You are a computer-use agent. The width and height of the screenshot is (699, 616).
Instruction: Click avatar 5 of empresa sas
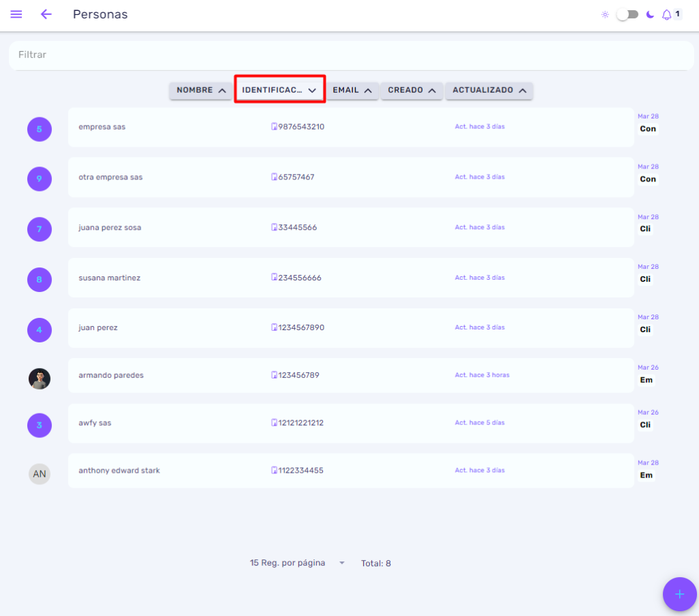[x=39, y=129]
